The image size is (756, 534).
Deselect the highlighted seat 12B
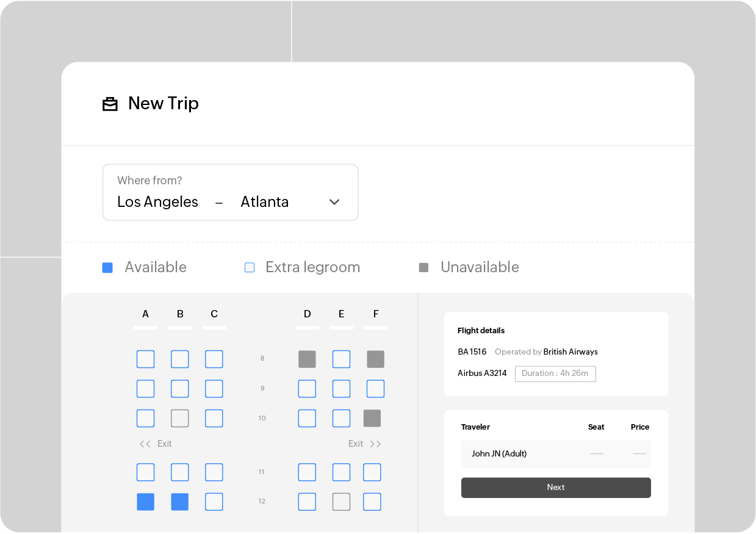click(180, 502)
